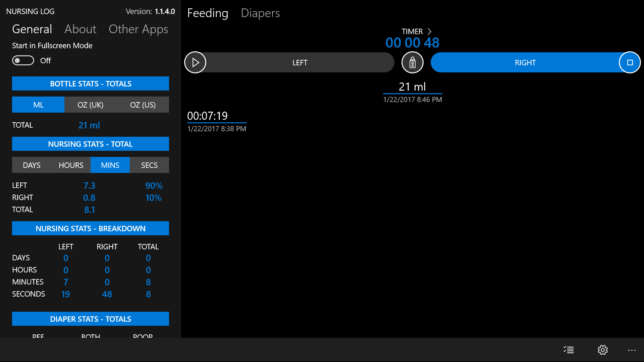Open the 00:07:19 nursing log entry
This screenshot has width=644, height=362.
(207, 116)
